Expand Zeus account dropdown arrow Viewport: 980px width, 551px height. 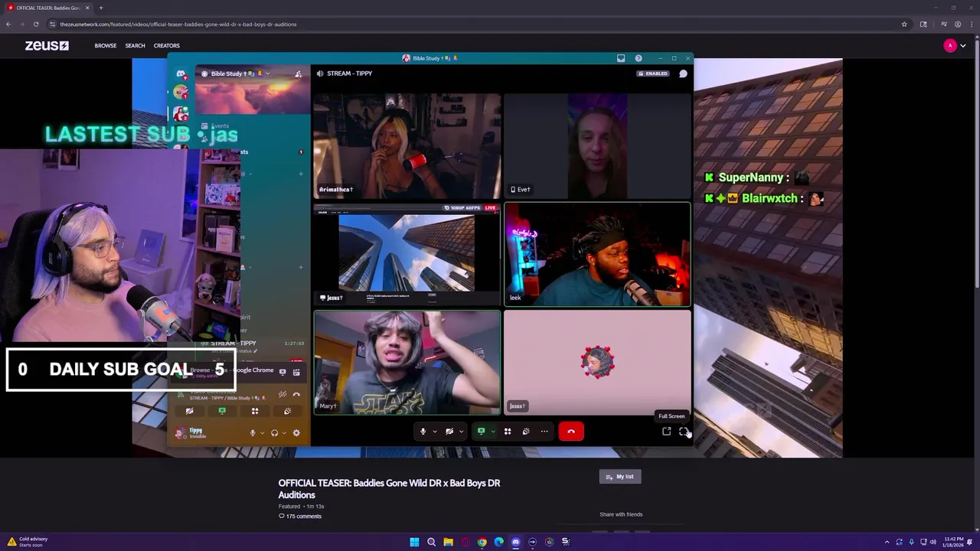click(963, 46)
